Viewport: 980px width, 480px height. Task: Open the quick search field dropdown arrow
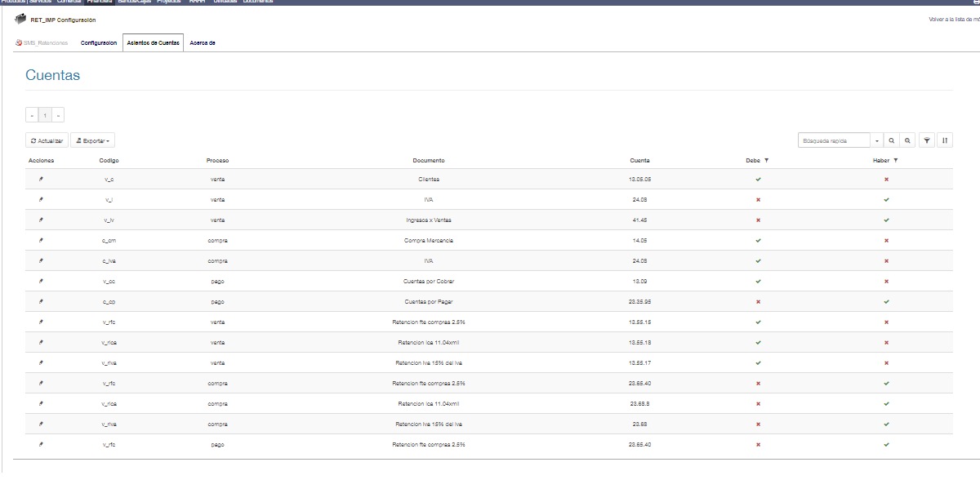876,140
